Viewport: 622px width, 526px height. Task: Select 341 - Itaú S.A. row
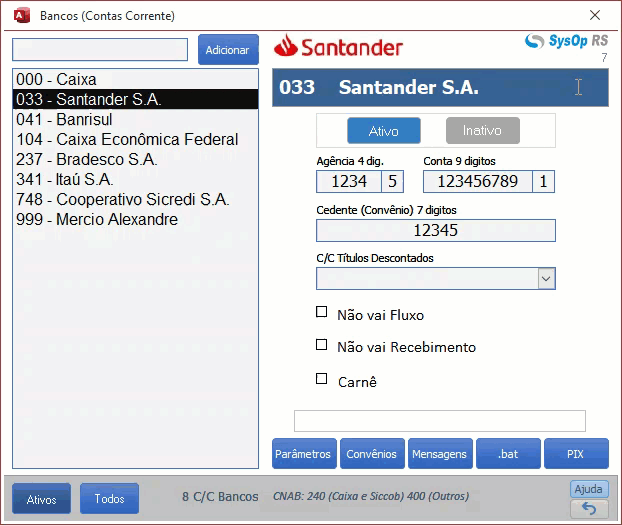coord(135,179)
